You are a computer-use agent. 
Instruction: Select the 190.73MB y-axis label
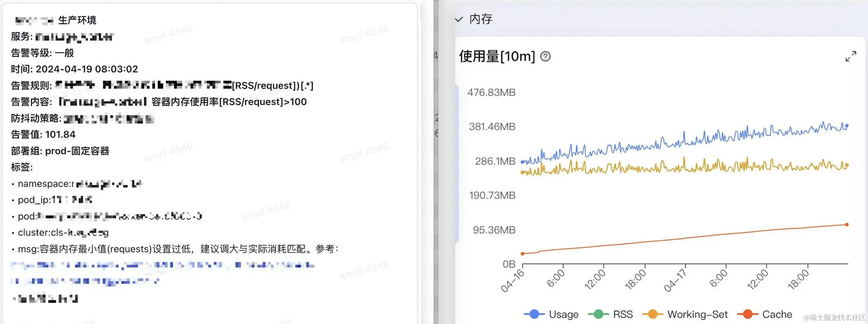pyautogui.click(x=492, y=195)
